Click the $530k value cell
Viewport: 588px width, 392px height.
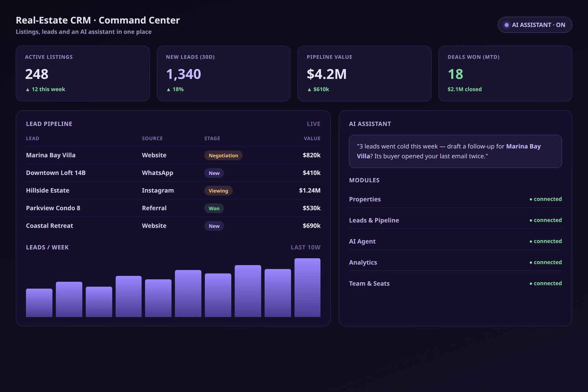point(312,208)
